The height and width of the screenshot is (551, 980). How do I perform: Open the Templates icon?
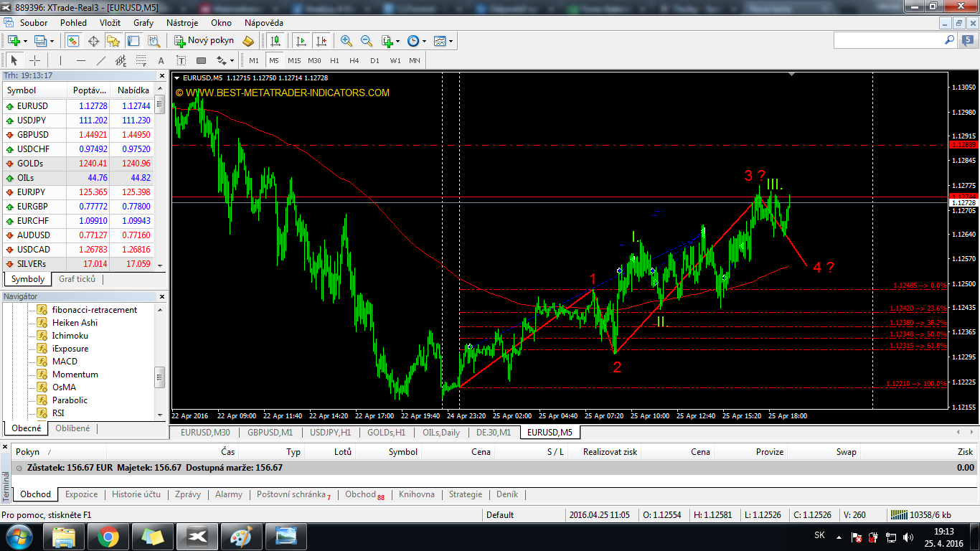(x=440, y=41)
